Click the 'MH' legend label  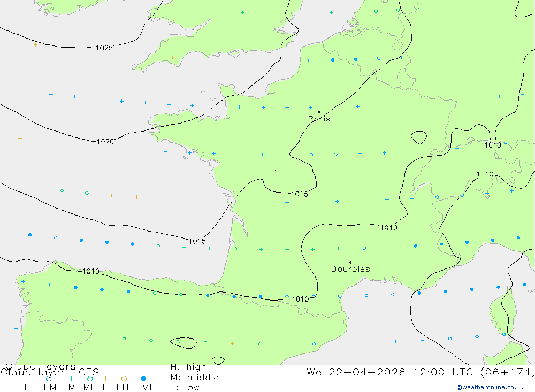point(90,388)
